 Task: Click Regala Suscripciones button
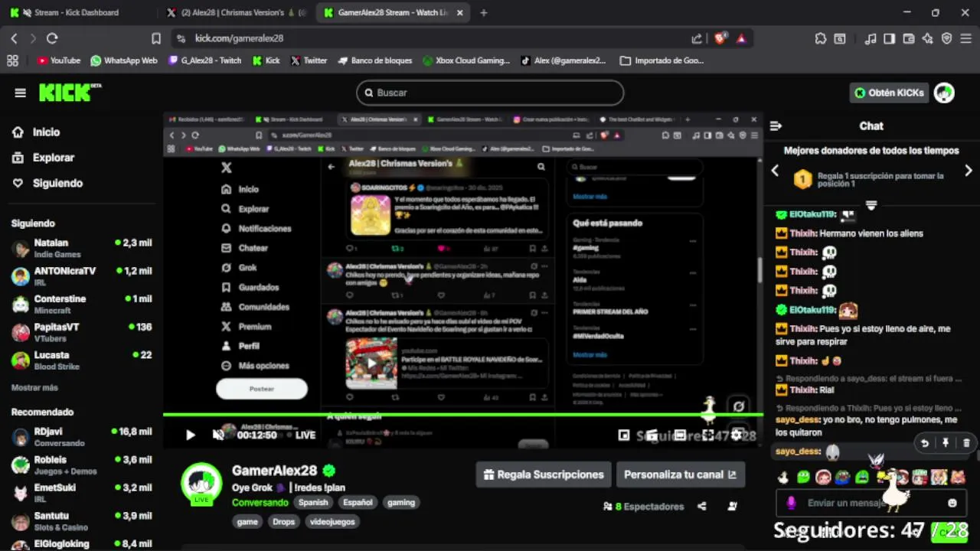click(x=544, y=474)
